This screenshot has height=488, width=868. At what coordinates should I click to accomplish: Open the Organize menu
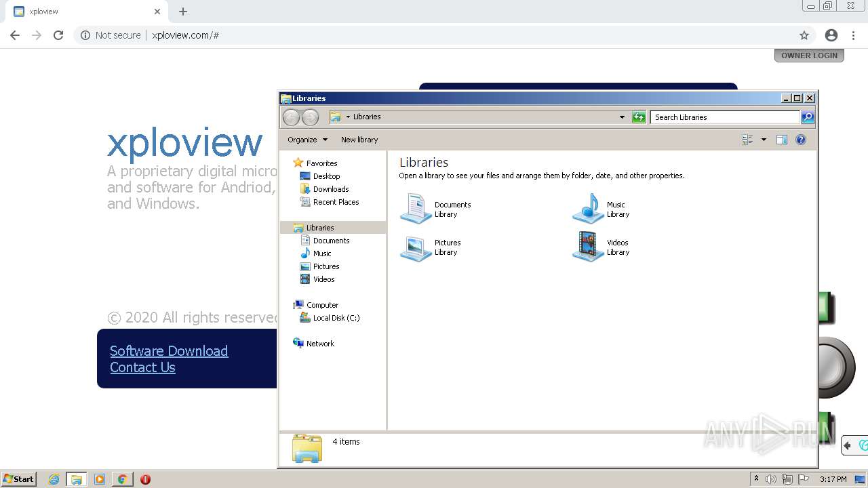tap(307, 140)
